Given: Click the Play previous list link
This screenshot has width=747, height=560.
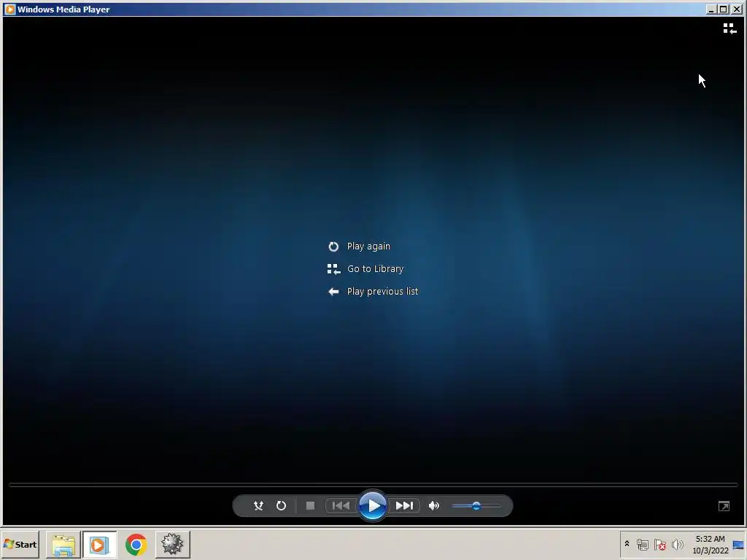Looking at the screenshot, I should tap(382, 292).
